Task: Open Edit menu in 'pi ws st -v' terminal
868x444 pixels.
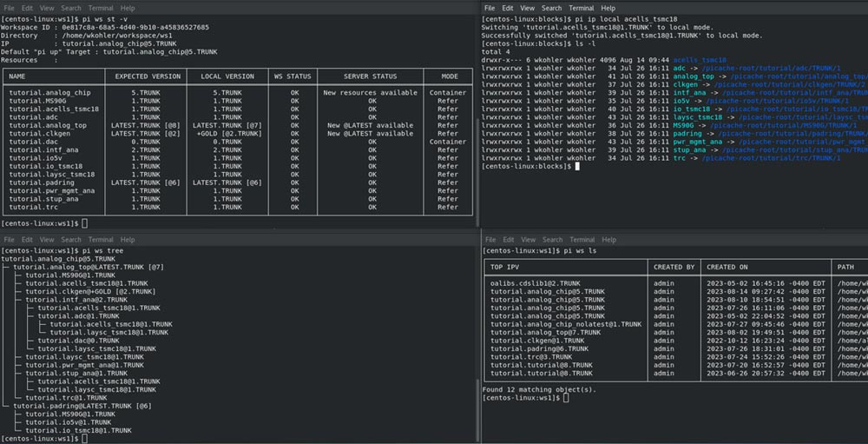Action: (27, 9)
